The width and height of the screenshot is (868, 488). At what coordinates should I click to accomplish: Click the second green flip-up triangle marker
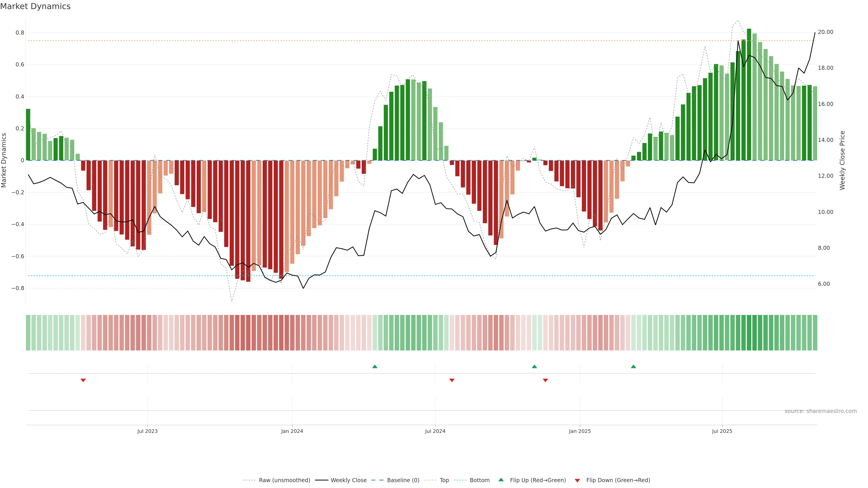(x=534, y=366)
